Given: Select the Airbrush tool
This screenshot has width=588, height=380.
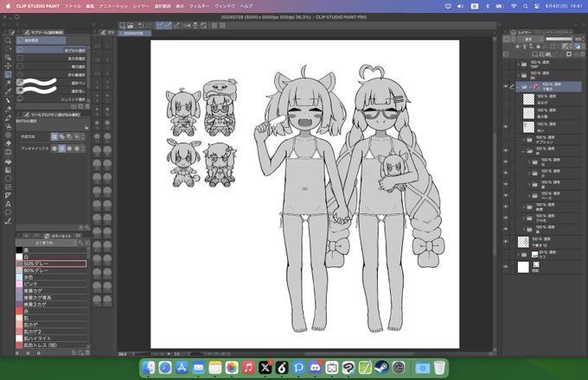Looking at the screenshot, I should click(x=8, y=127).
